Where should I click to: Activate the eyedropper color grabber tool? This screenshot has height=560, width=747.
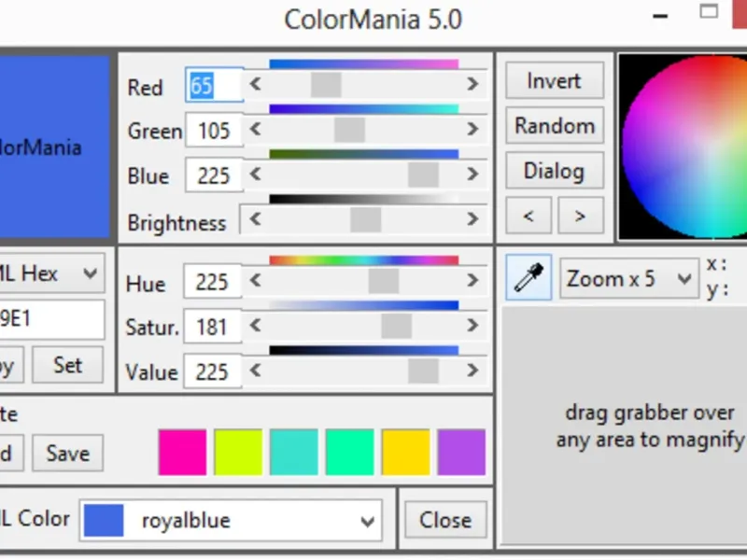529,277
